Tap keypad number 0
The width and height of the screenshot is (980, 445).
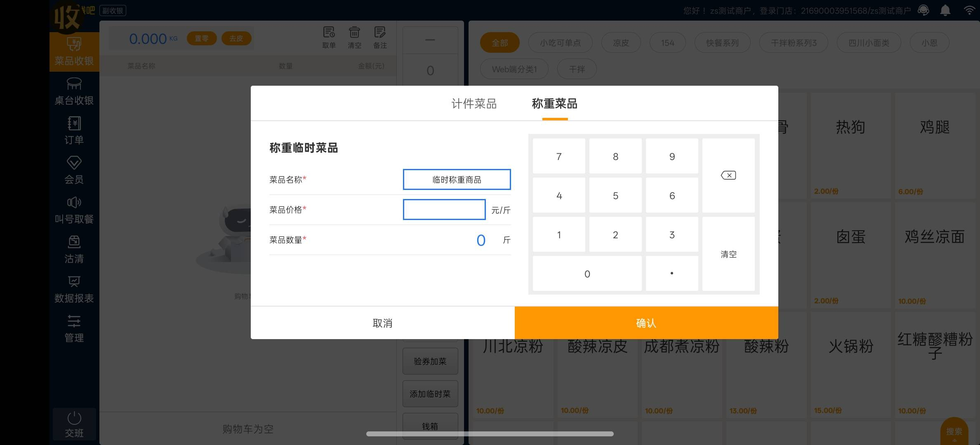pos(587,274)
